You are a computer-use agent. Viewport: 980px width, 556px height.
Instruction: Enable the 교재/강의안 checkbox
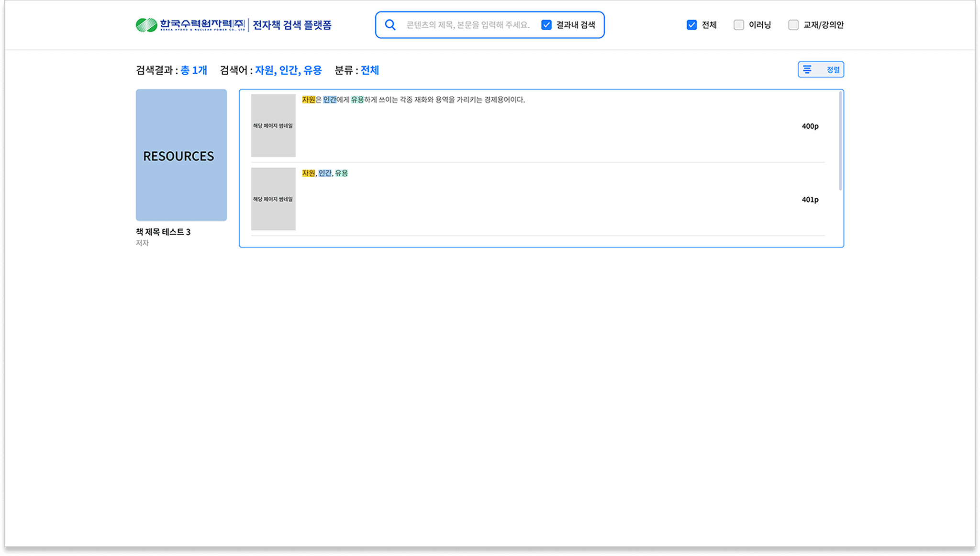click(793, 25)
